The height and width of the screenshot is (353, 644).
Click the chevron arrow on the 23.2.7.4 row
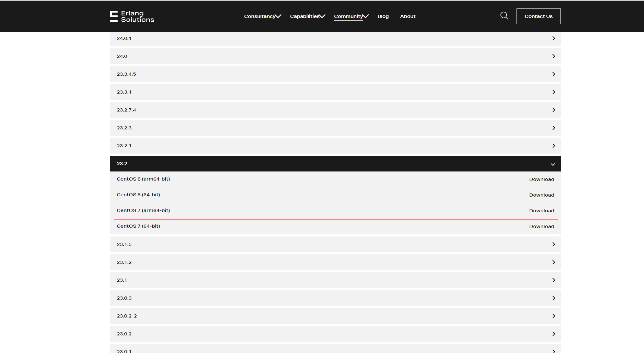click(x=554, y=110)
